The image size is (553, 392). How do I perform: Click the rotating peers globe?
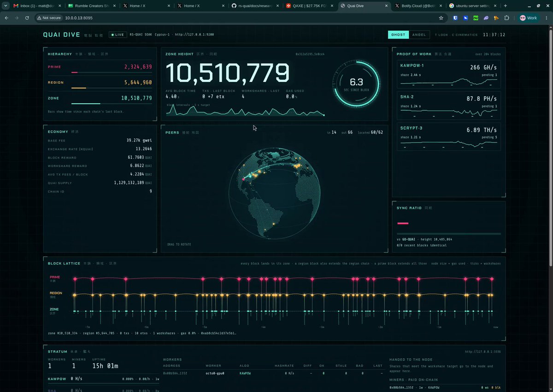coord(274,193)
